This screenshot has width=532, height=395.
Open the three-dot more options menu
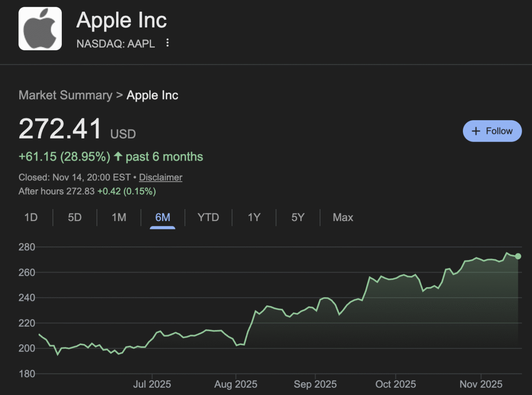pos(168,43)
